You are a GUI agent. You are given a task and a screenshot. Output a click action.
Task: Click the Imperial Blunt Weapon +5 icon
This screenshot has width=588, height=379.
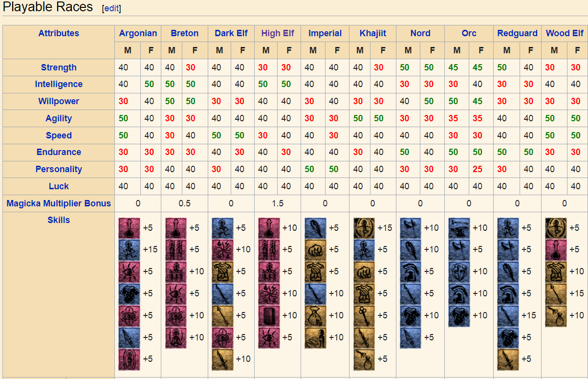[x=315, y=228]
